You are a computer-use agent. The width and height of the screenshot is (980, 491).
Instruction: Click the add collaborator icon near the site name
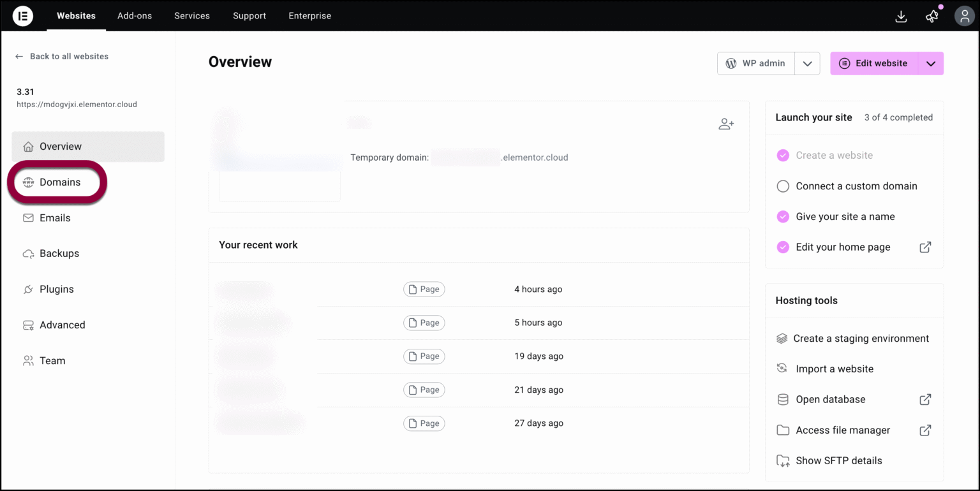[726, 124]
